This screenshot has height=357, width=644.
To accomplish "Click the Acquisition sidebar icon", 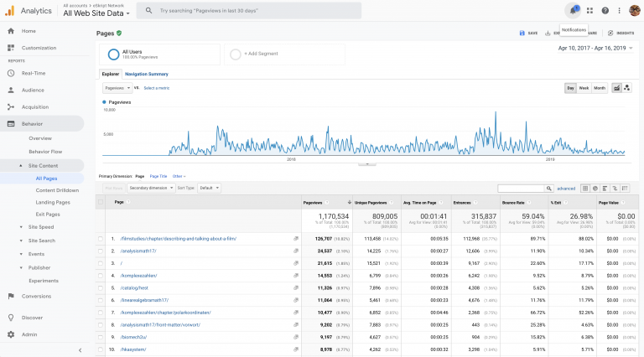I will click(x=11, y=106).
